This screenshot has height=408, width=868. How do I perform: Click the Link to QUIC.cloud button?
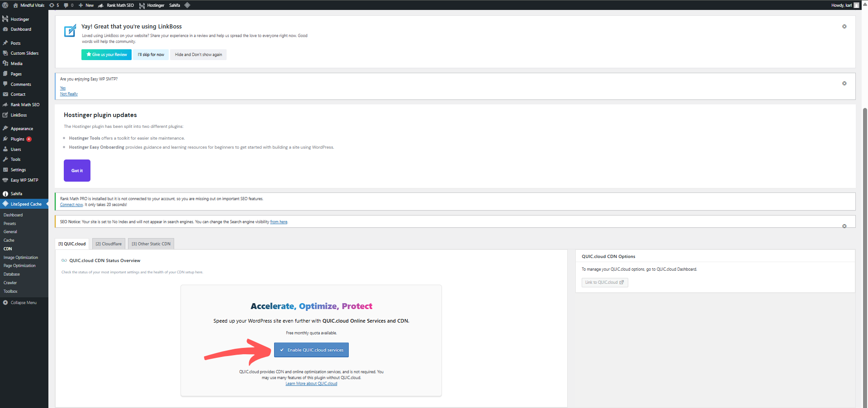tap(605, 282)
